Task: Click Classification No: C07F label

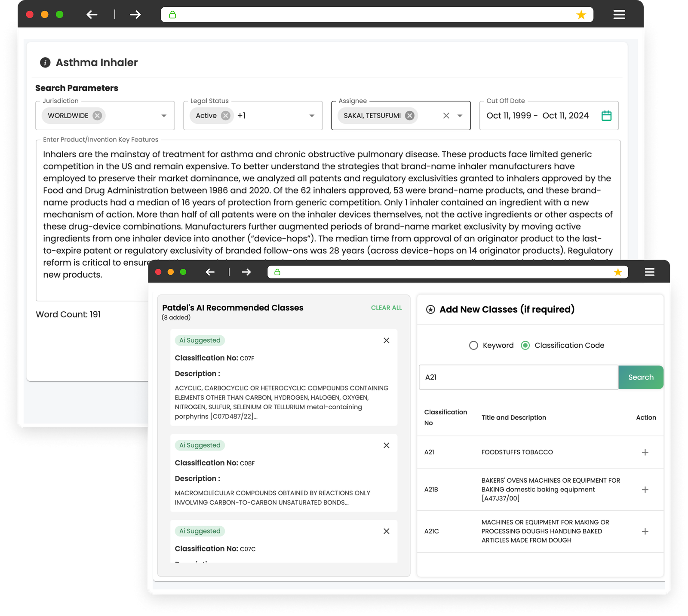Action: click(215, 358)
